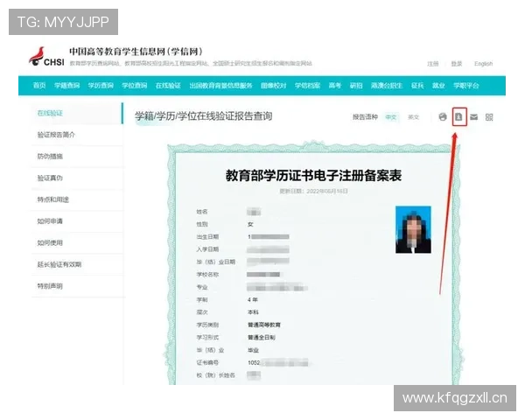The height and width of the screenshot is (420, 525).
Task: Click the CHSI bird logo
Action: (46, 56)
